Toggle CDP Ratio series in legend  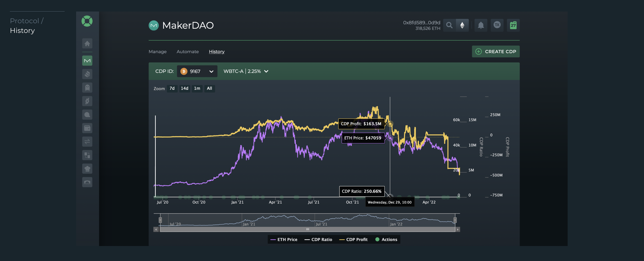[318, 239]
